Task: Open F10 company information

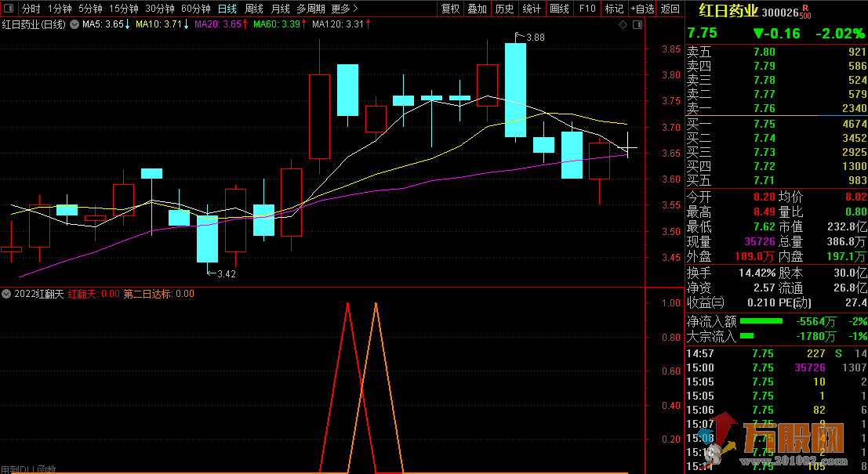Action: pyautogui.click(x=587, y=9)
